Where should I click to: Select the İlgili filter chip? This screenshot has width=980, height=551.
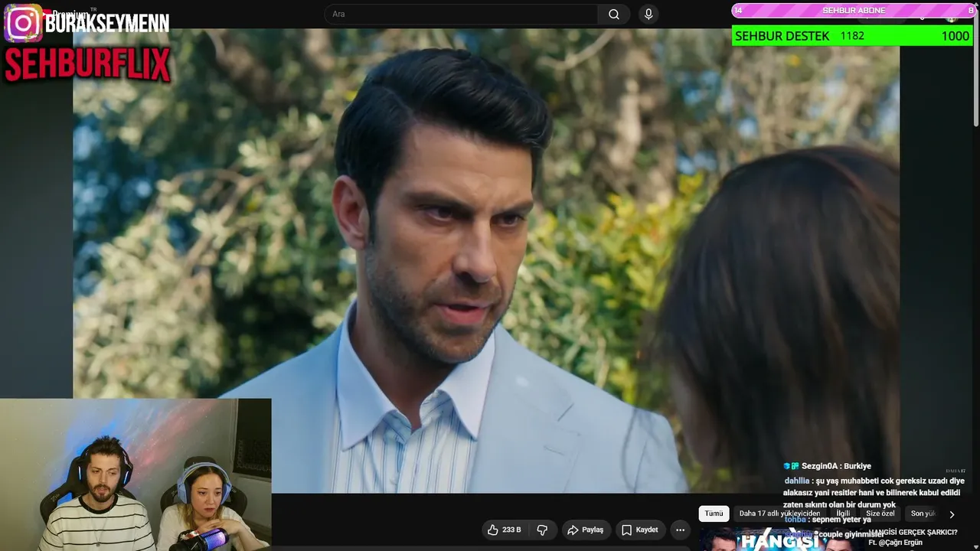[x=843, y=514]
